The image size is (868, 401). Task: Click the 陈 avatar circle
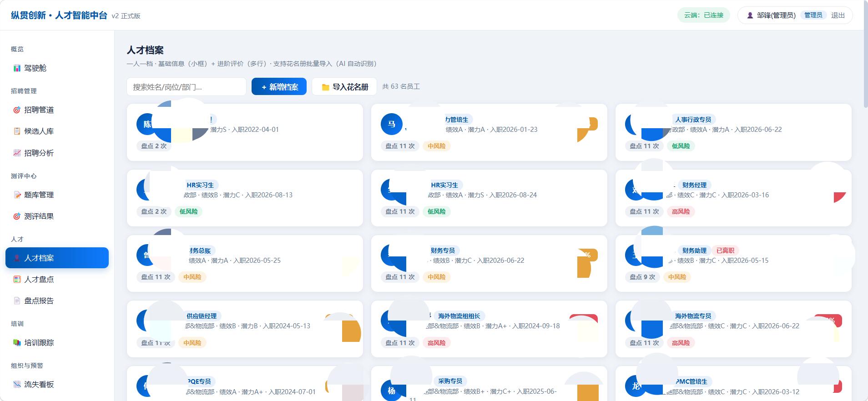147,124
